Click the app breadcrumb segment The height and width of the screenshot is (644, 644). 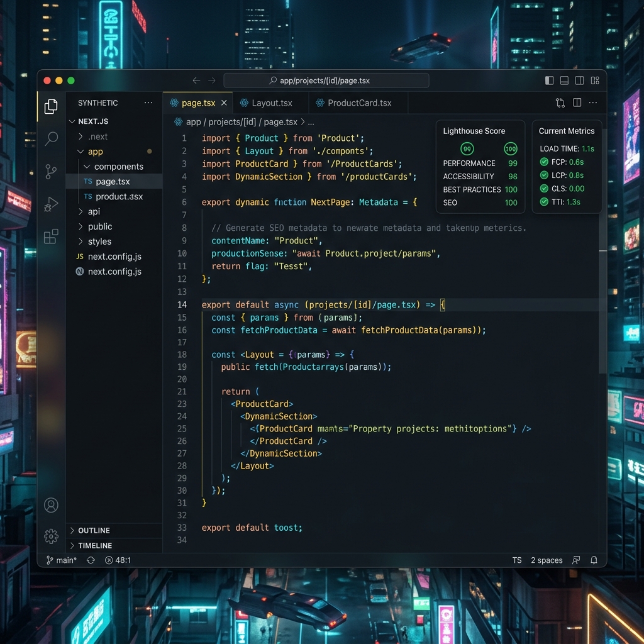click(194, 122)
